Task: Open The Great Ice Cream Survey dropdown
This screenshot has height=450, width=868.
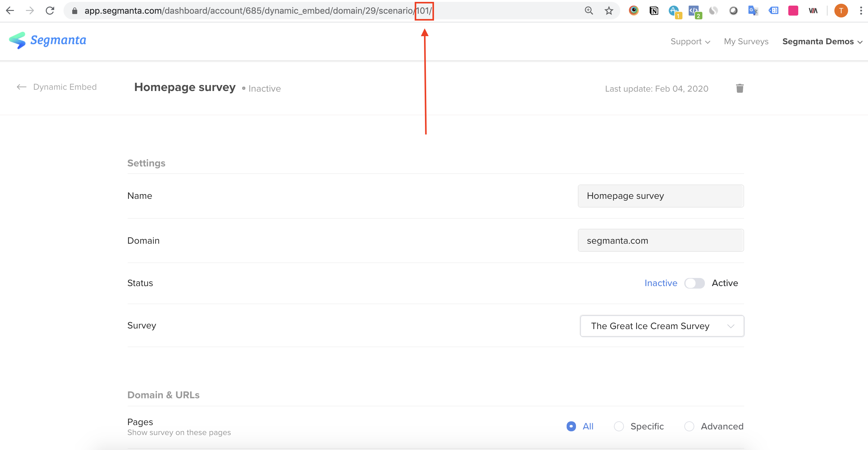Action: pos(662,326)
